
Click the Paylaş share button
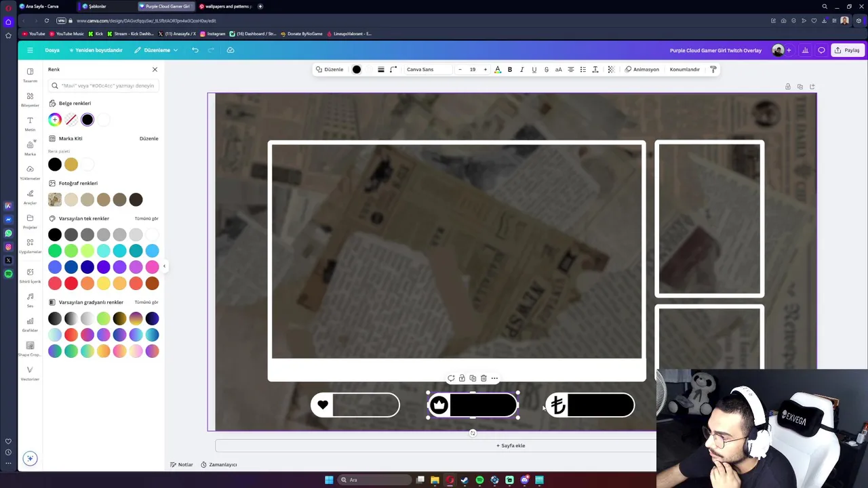848,50
